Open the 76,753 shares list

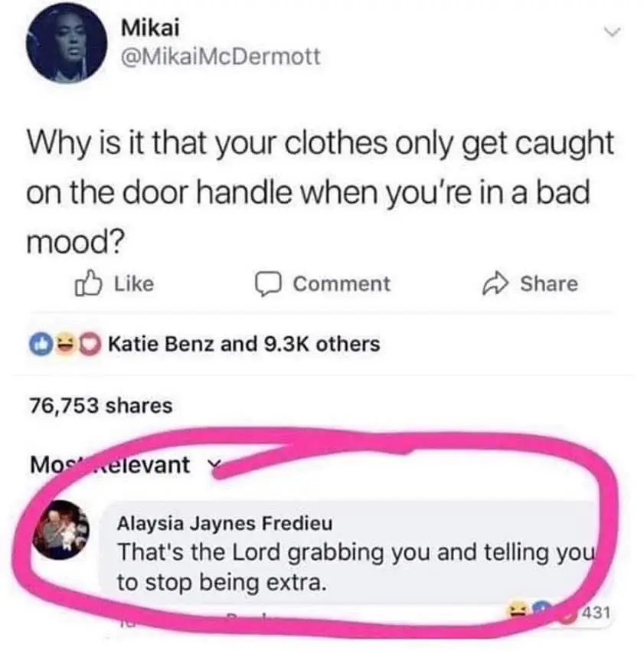click(x=101, y=405)
